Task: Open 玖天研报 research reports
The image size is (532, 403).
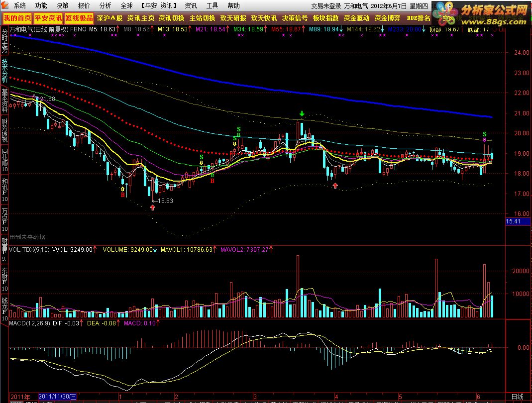Action: click(x=233, y=18)
